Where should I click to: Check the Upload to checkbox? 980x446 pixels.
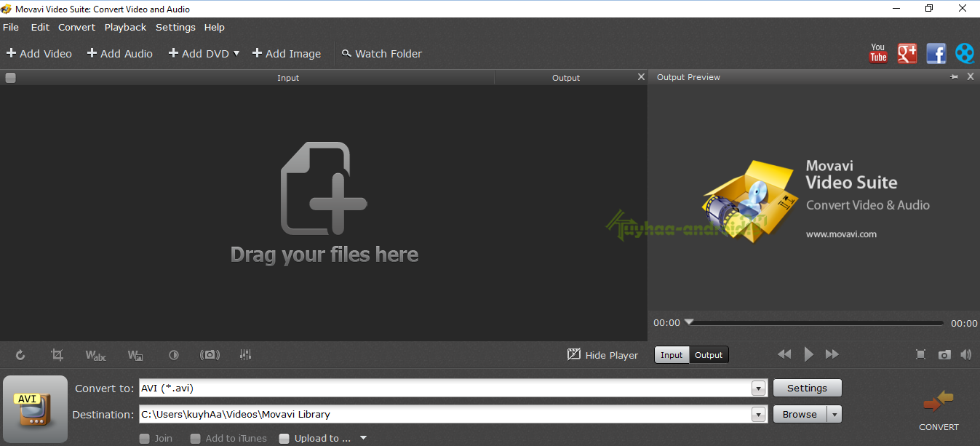(x=284, y=439)
